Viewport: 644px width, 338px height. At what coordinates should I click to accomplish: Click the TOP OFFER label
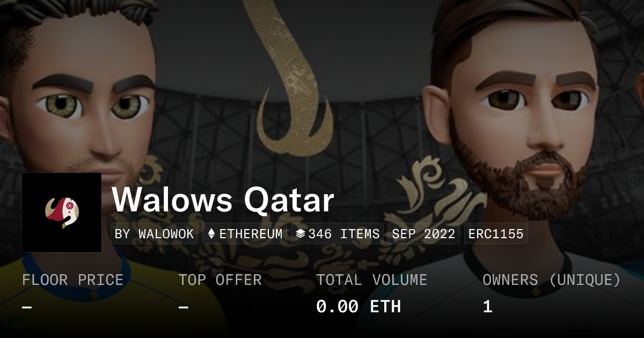pos(220,280)
